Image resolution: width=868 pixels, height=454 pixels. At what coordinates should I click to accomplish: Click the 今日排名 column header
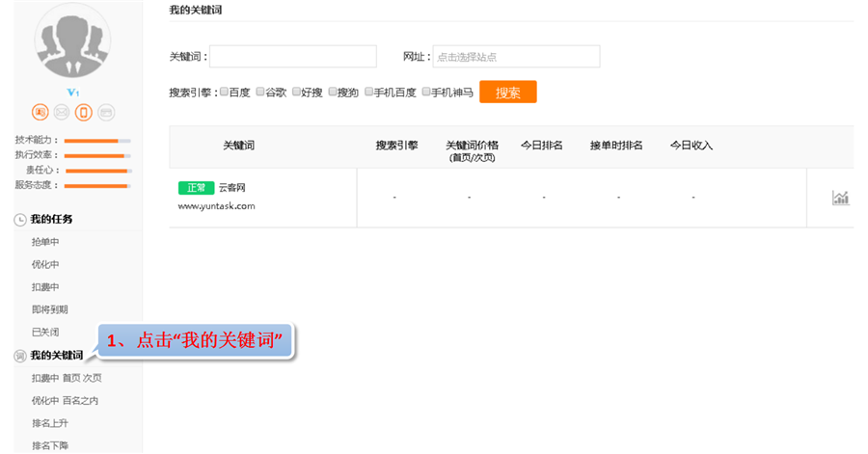click(x=542, y=146)
